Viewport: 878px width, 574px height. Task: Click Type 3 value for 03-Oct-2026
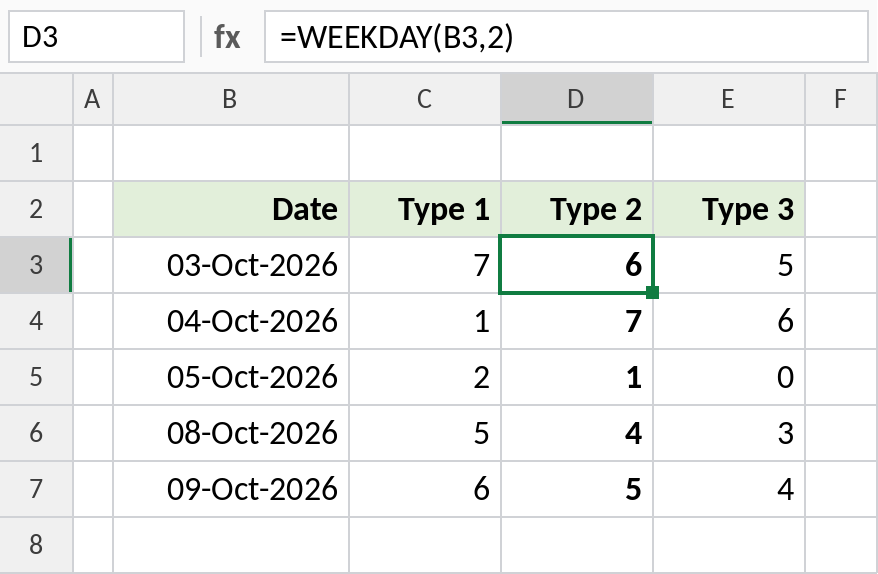click(729, 265)
